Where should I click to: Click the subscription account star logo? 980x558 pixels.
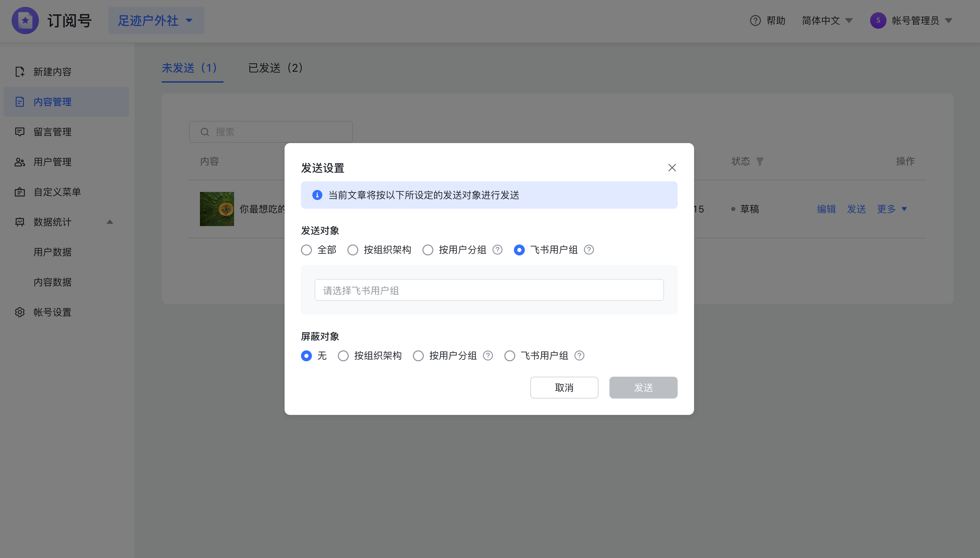25,20
